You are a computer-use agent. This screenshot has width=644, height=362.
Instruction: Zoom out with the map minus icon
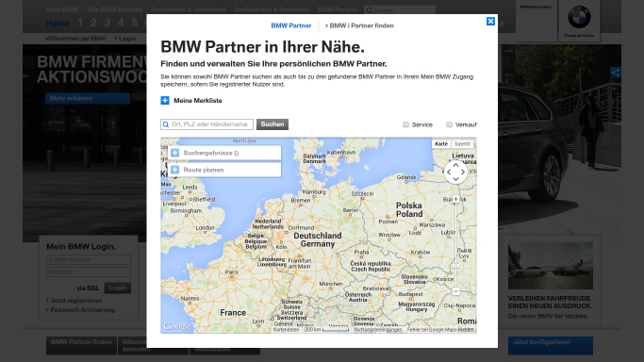455,291
